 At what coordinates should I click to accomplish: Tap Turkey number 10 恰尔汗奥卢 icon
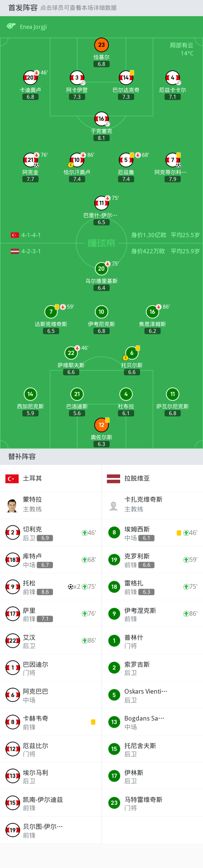click(x=77, y=160)
